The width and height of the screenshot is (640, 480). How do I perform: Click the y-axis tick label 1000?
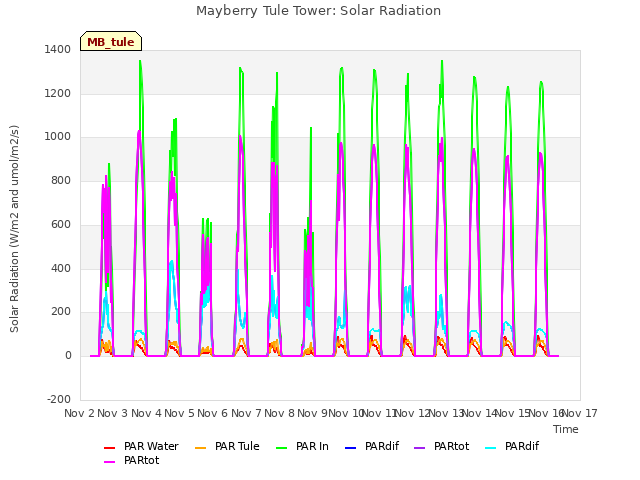pos(58,137)
